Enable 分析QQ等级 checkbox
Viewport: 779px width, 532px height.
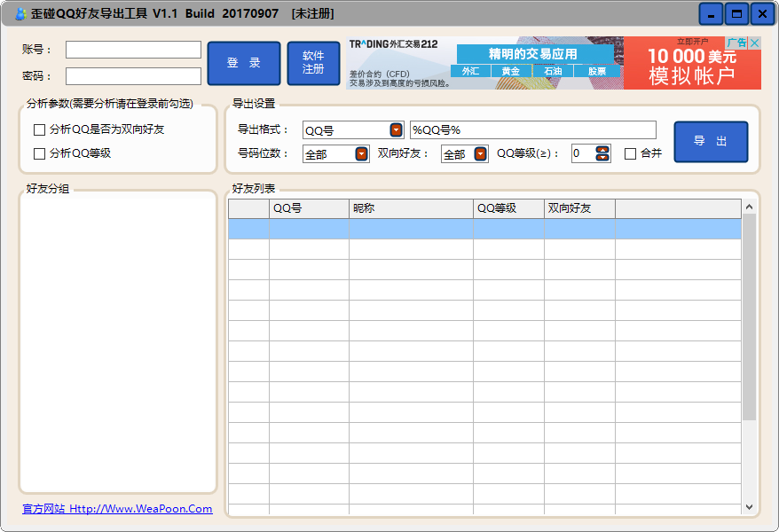(x=39, y=154)
